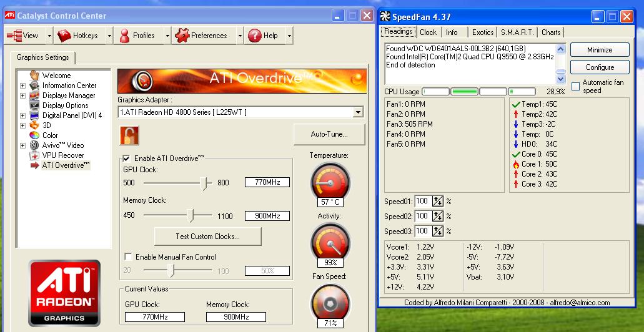The image size is (644, 332).
Task: Click SpeedFan Minimize button
Action: click(x=600, y=50)
